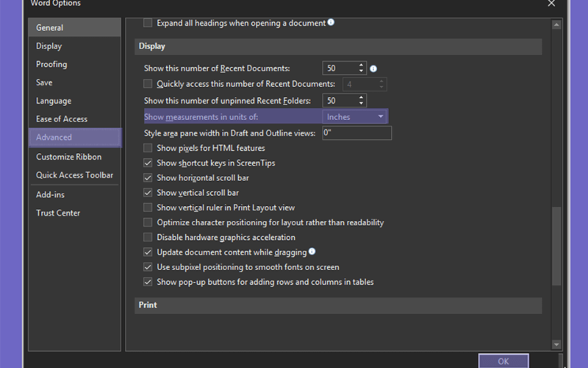This screenshot has width=588, height=368.
Task: Switch to the Add-ins category
Action: tap(75, 194)
